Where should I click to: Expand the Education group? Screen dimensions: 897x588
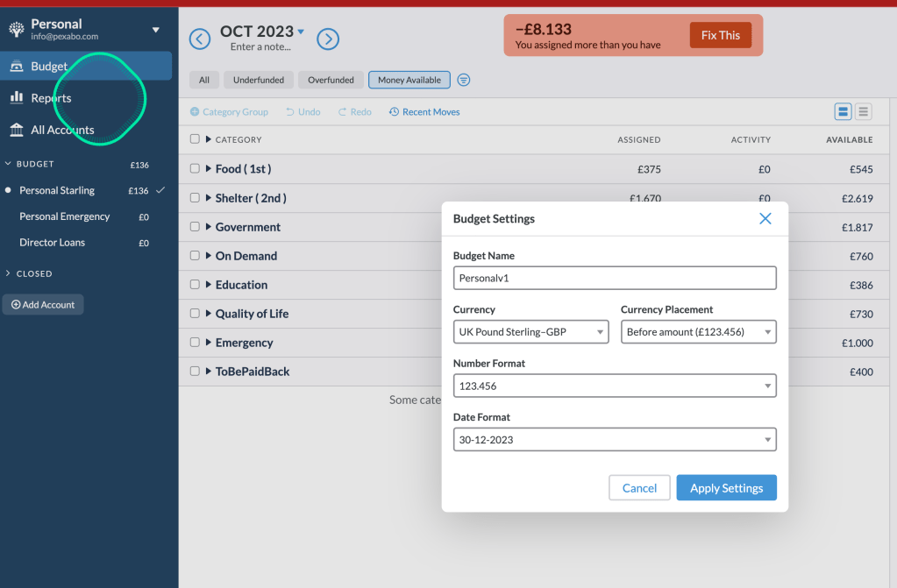click(x=208, y=284)
